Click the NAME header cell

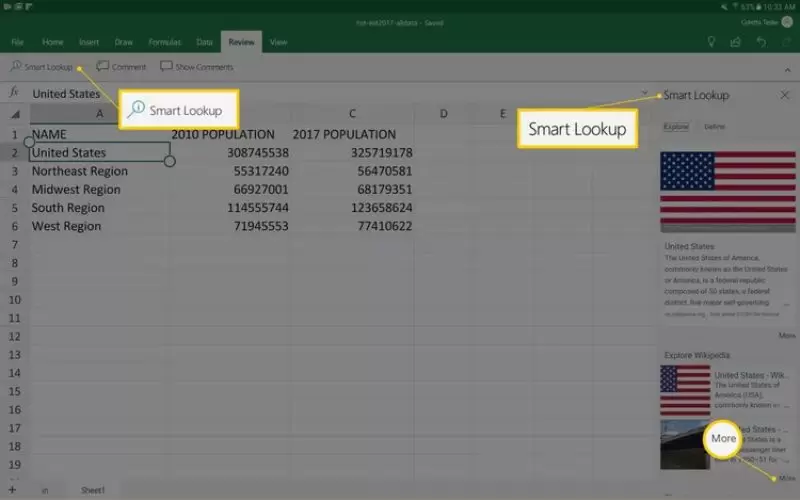[x=99, y=134]
